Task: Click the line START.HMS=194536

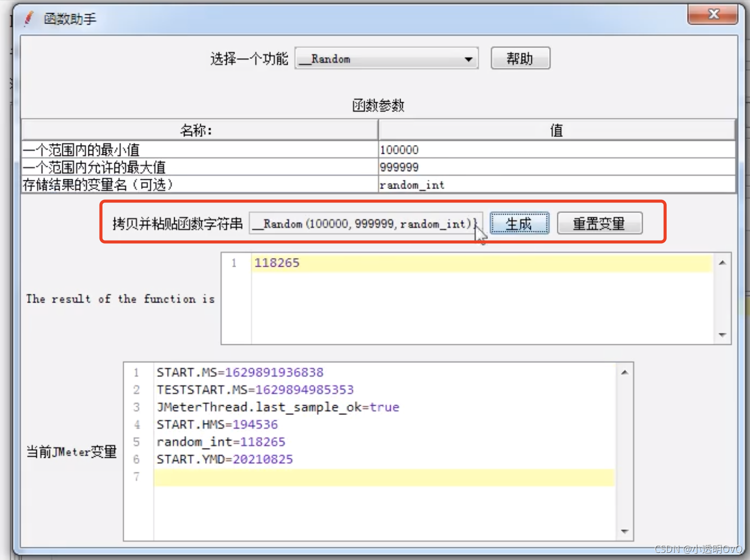Action: 217,425
